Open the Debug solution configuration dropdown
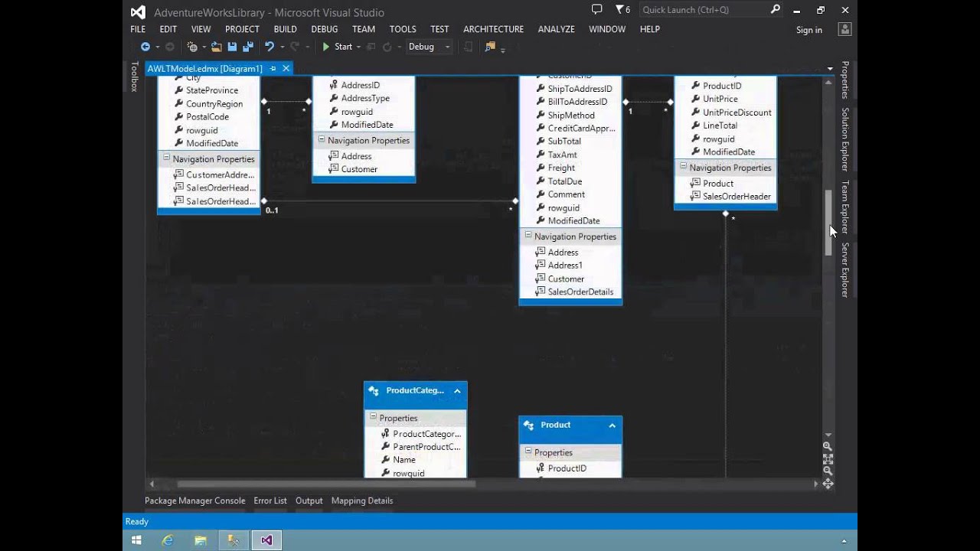980x551 pixels. tap(429, 47)
